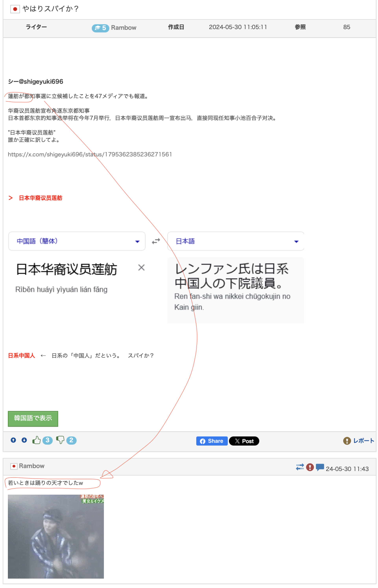Click the comment translate arrows icon
This screenshot has height=588, width=378.
coord(300,467)
